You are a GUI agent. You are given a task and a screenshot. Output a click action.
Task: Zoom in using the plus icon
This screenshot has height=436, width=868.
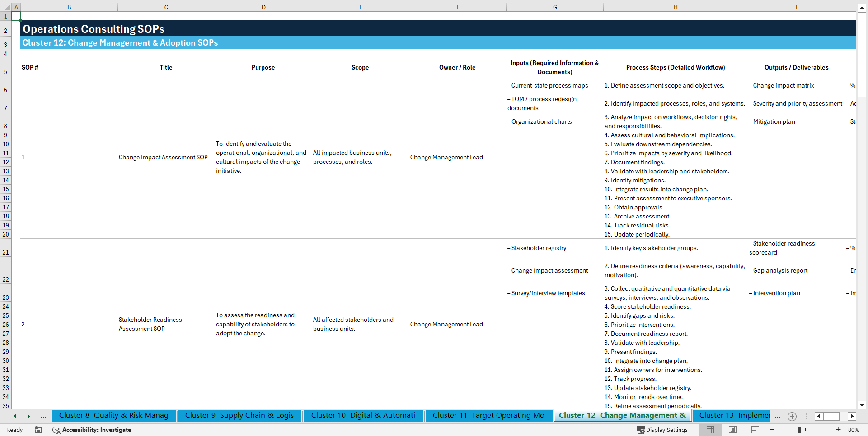pos(839,430)
